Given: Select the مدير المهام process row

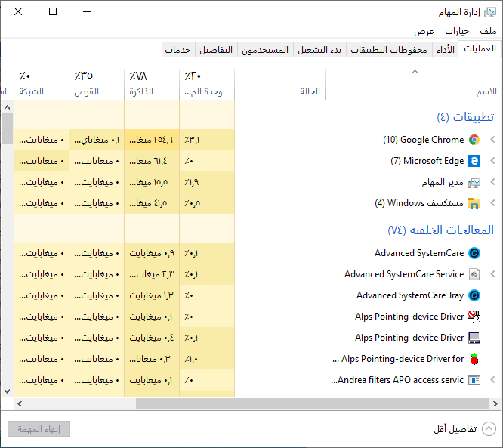Looking at the screenshot, I should pyautogui.click(x=258, y=182).
